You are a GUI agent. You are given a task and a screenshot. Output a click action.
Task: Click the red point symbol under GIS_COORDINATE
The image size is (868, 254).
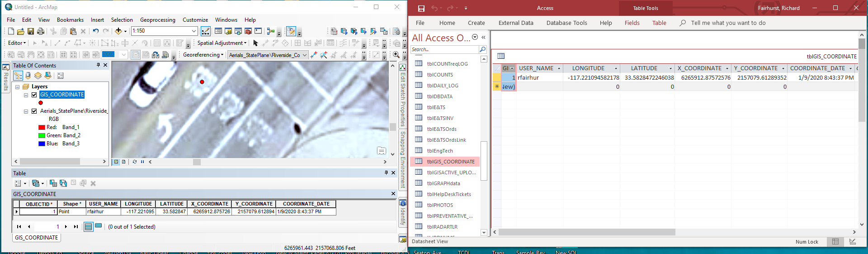pos(41,103)
